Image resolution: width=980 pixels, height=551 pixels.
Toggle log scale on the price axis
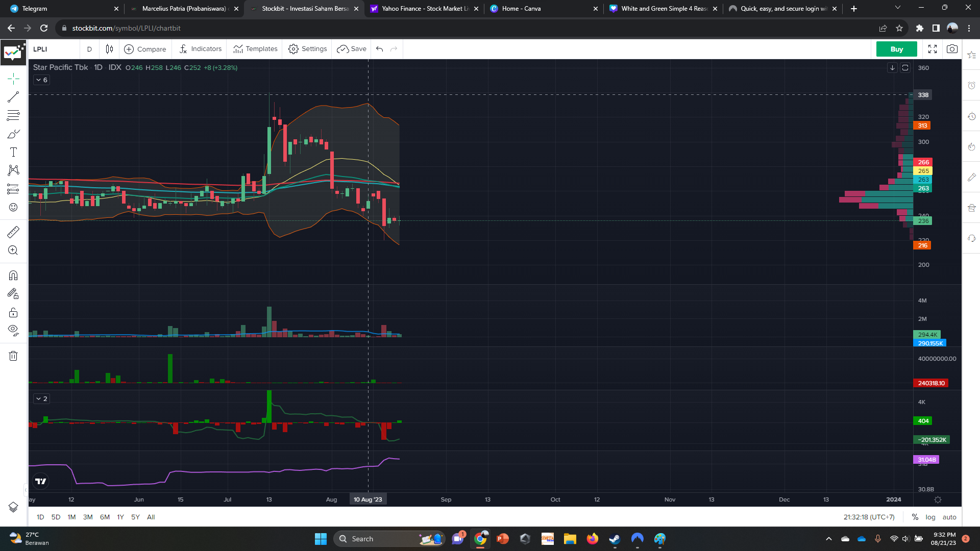930,517
